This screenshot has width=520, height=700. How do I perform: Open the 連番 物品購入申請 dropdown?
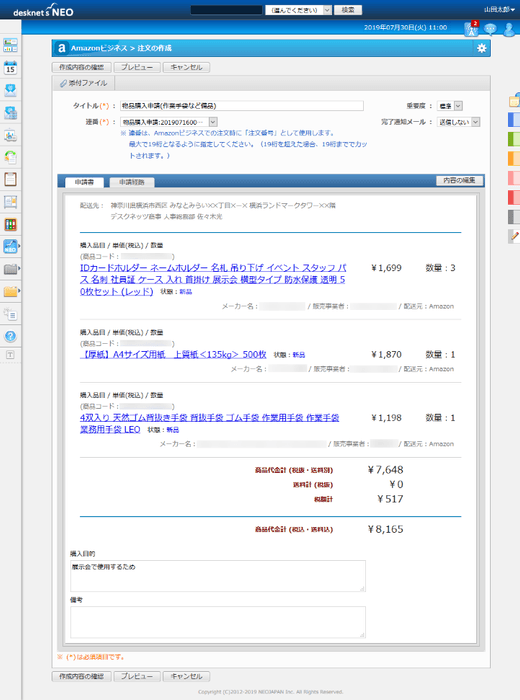169,122
